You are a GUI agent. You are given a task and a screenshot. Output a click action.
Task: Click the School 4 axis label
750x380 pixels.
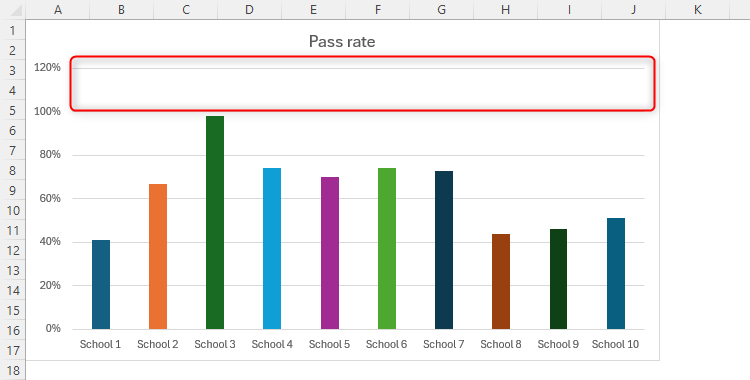[x=272, y=344]
